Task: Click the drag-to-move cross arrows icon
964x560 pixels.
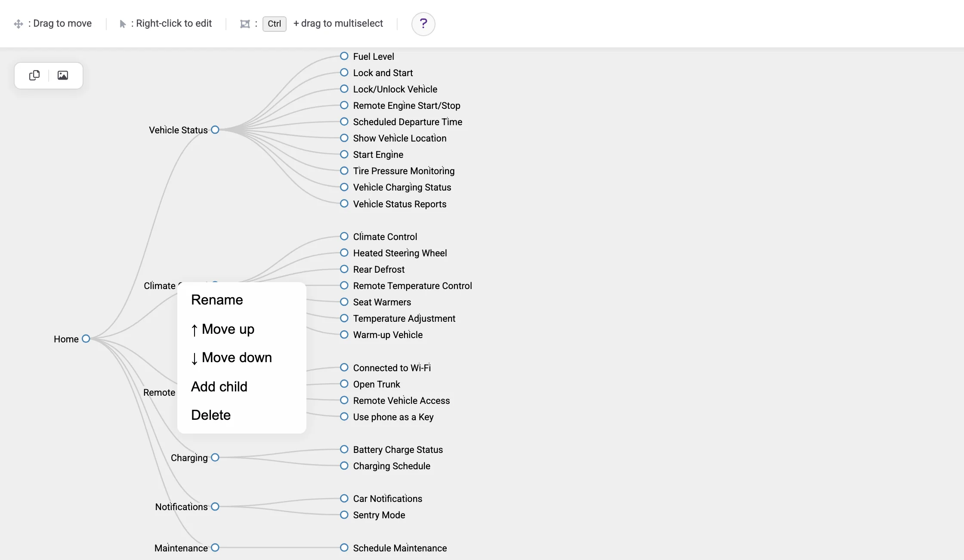Action: click(19, 24)
